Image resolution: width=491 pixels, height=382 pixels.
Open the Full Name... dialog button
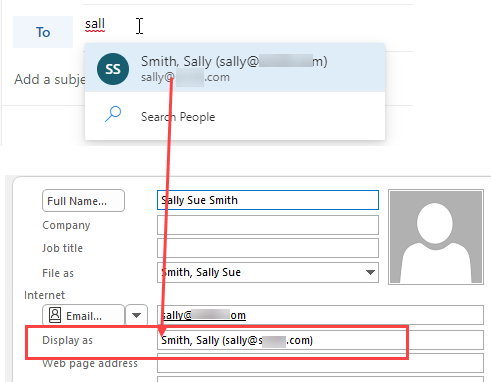[83, 201]
